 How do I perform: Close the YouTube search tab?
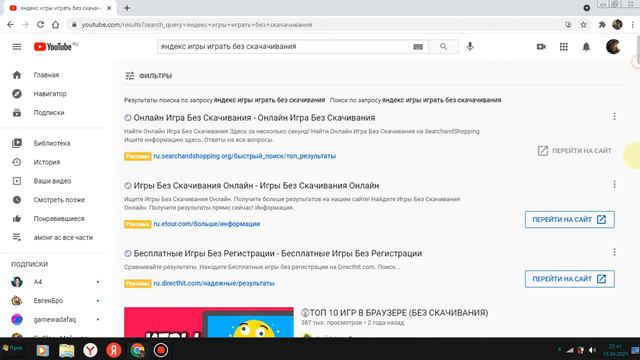point(109,8)
